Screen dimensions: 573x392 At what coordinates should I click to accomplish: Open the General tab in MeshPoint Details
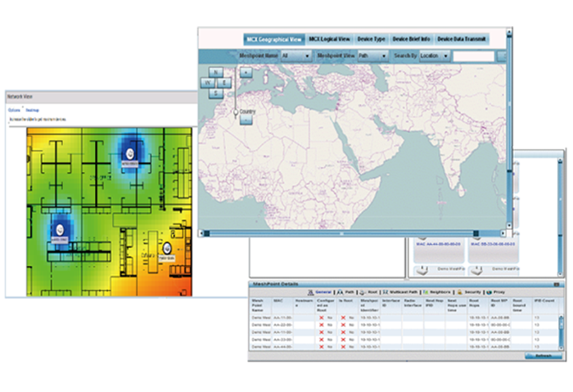pos(320,292)
